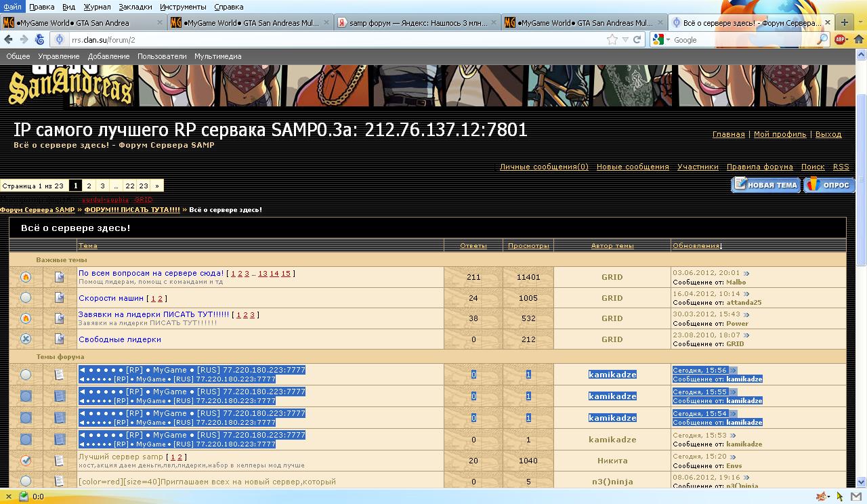Sort topics by the 'Ответы' column header

click(473, 246)
